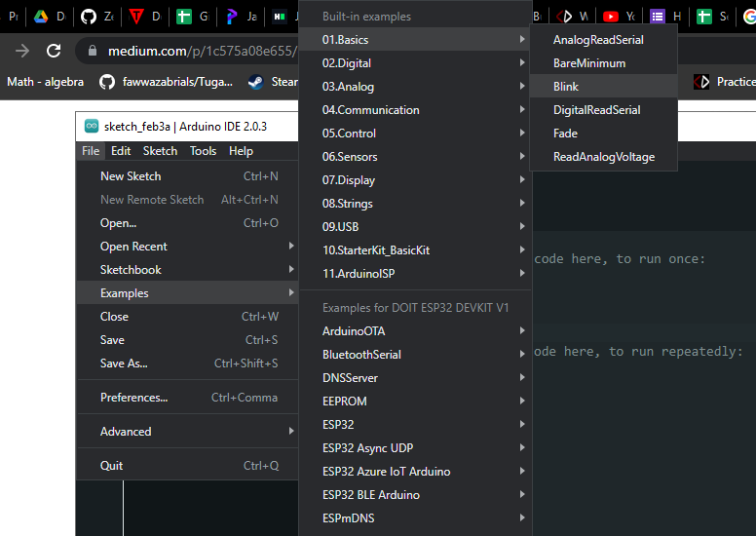Click the browser forward arrow icon
756x536 pixels.
pos(22,51)
